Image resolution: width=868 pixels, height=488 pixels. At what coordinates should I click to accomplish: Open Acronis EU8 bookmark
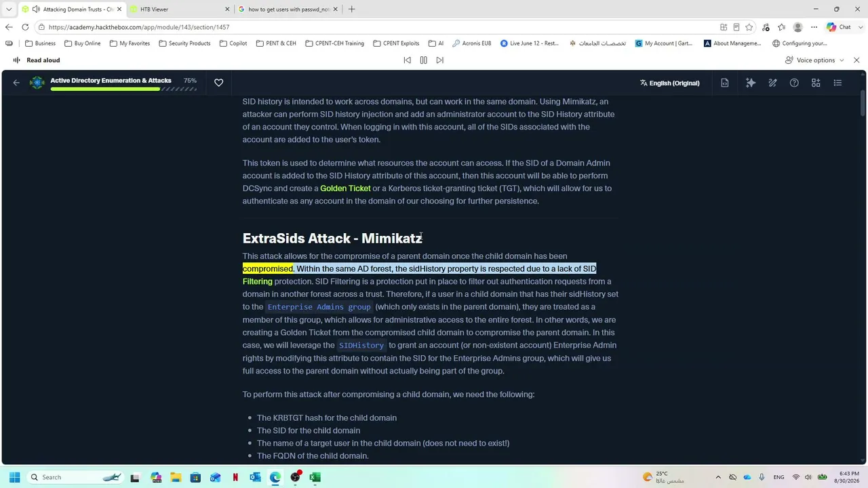471,43
